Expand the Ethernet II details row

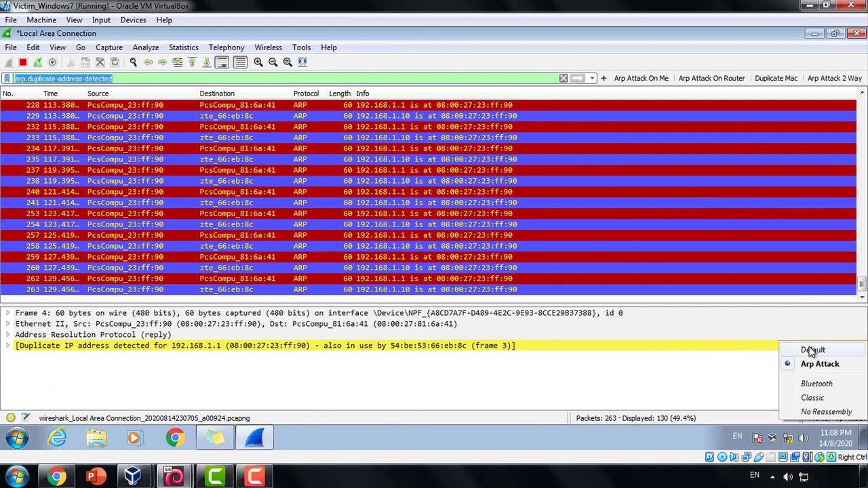pyautogui.click(x=7, y=324)
